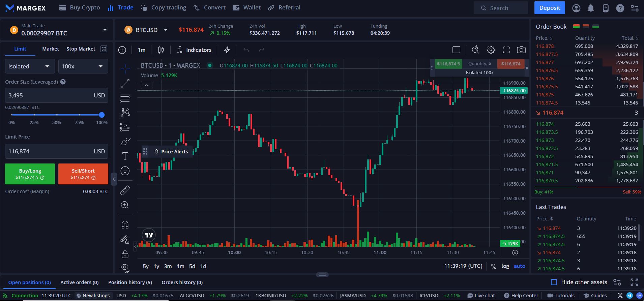
Task: Select the trend line drawing tool
Action: click(x=125, y=84)
